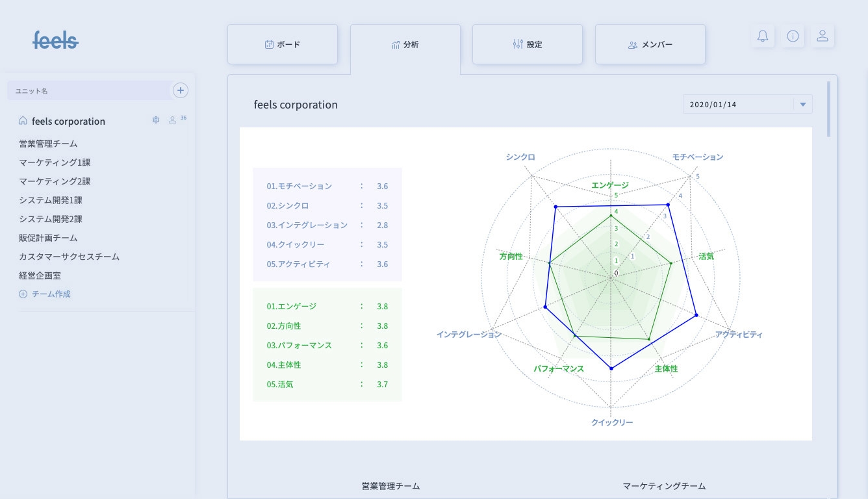Click the plus icon beside unit name field
Image resolution: width=868 pixels, height=499 pixels.
tap(181, 90)
